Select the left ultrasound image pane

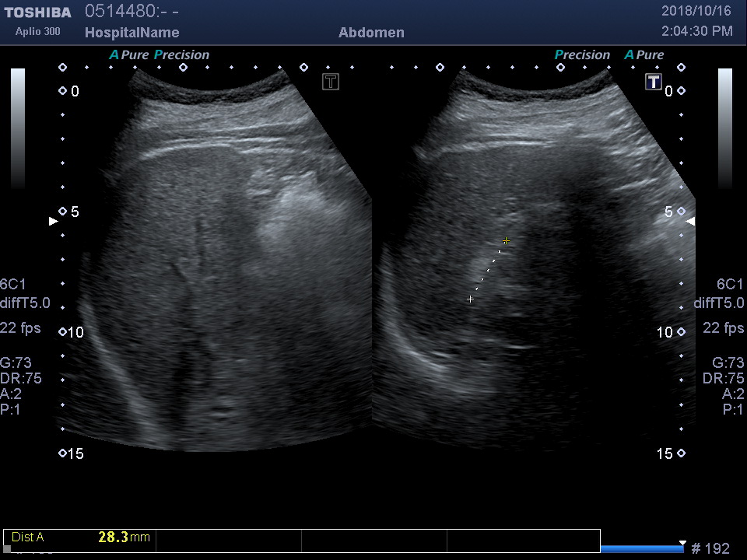pos(215,260)
